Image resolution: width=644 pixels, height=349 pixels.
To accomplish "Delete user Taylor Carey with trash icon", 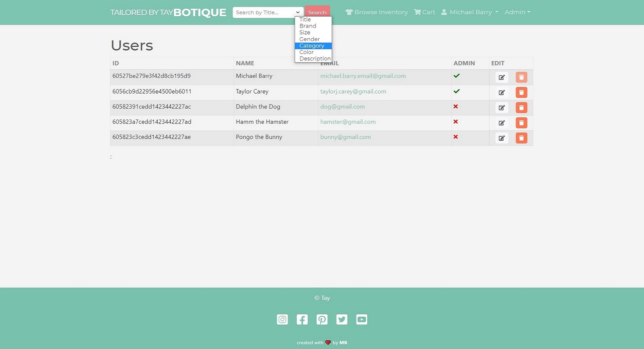I will coord(521,92).
